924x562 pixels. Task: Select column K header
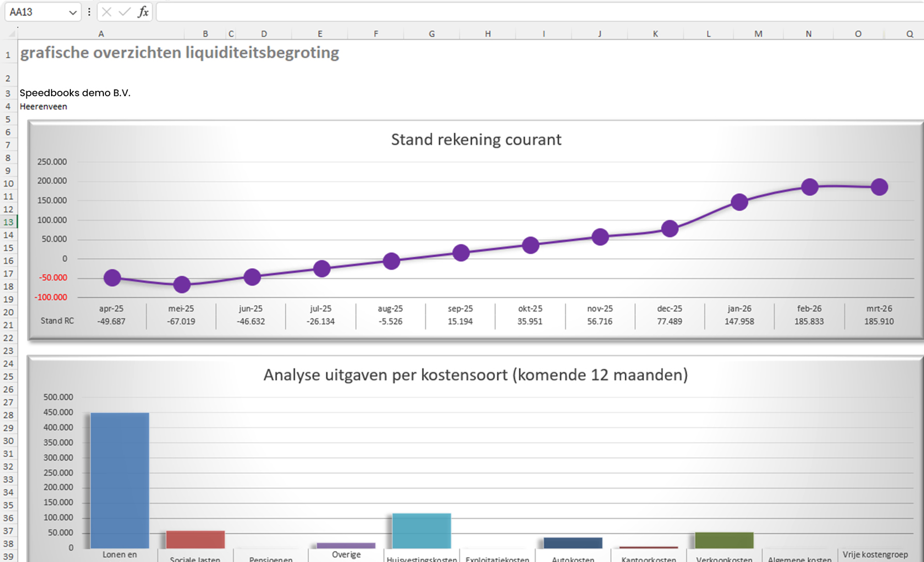pos(655,34)
